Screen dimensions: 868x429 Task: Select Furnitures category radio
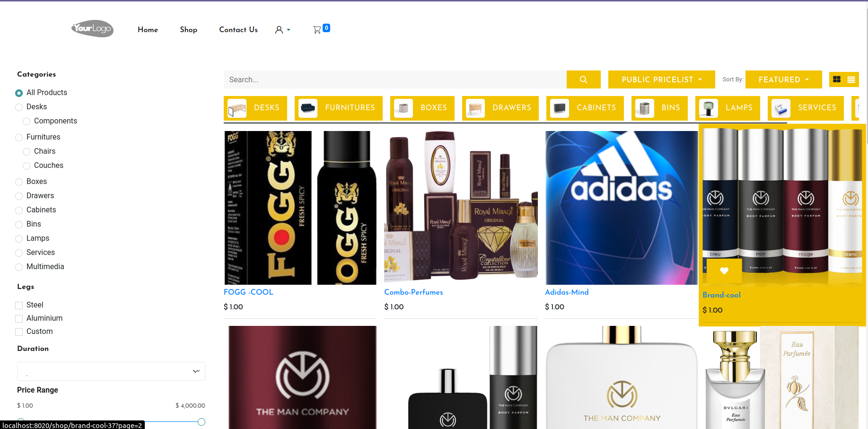pos(19,138)
